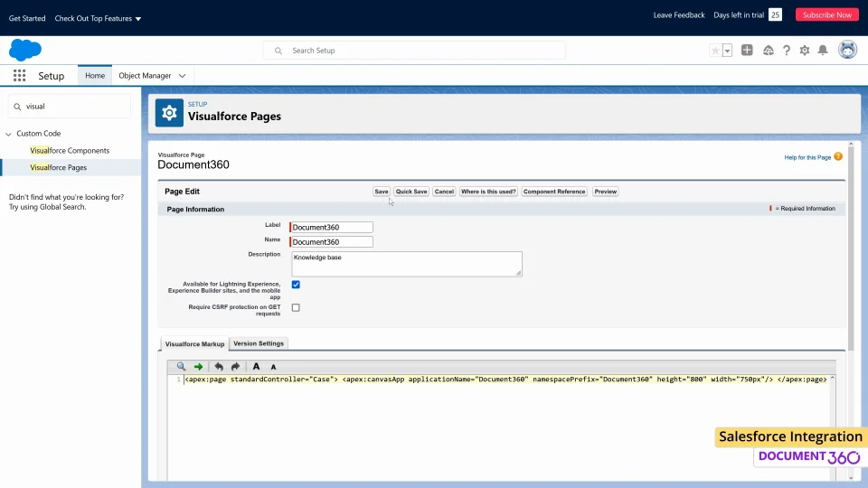Open the global actions plus icon

pos(747,51)
